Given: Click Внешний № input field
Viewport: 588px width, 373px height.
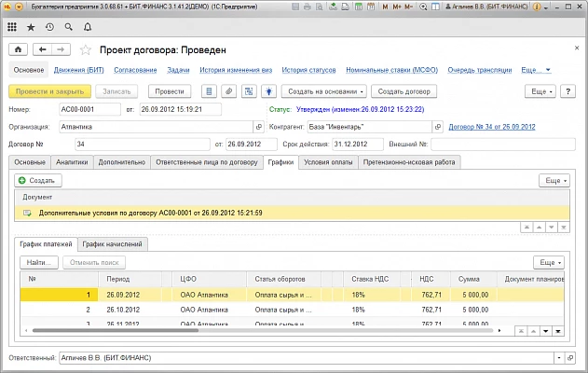Looking at the screenshot, I should pyautogui.click(x=503, y=145).
